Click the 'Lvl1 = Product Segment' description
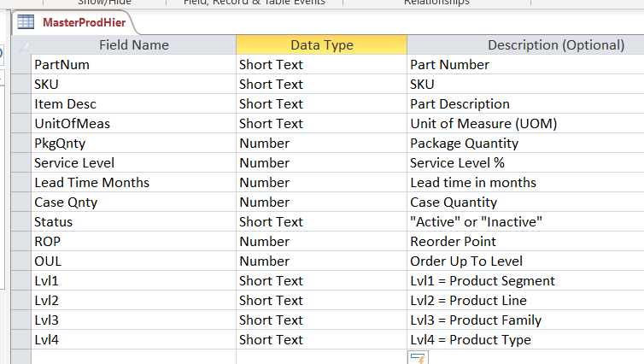This screenshot has height=364, width=644. [526, 281]
